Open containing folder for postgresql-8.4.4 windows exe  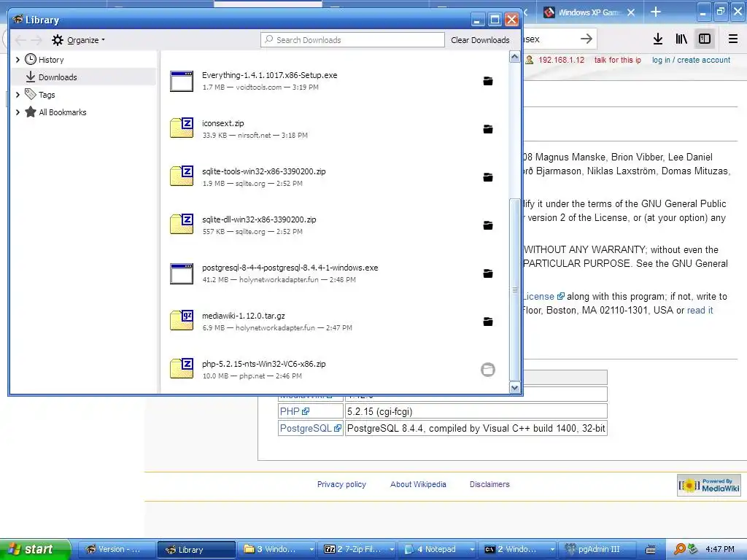tap(488, 273)
